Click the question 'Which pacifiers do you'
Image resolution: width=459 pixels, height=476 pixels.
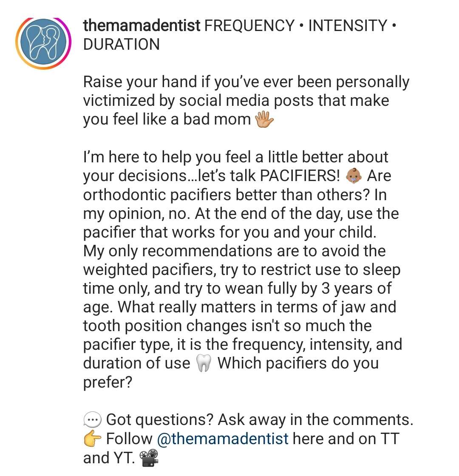click(298, 363)
